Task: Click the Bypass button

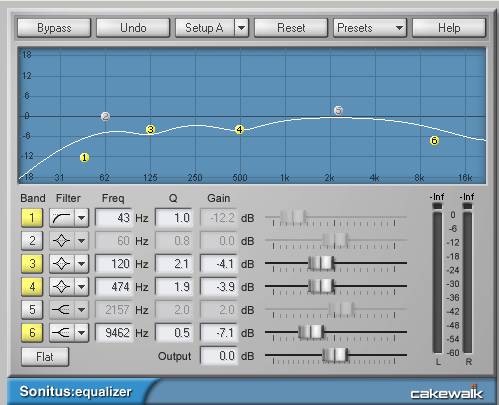Action: [54, 28]
